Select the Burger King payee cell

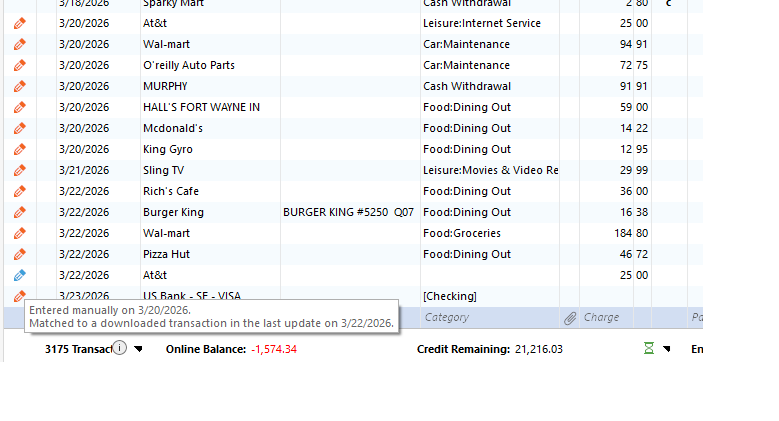click(x=173, y=212)
